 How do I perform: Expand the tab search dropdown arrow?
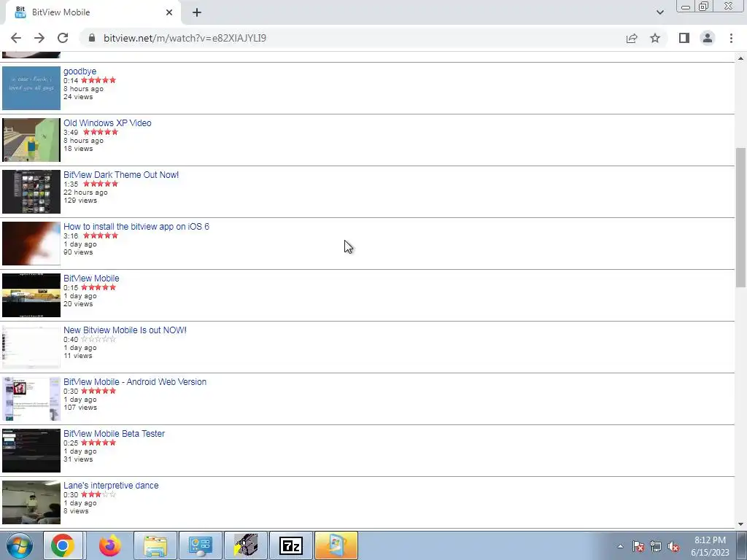(659, 12)
